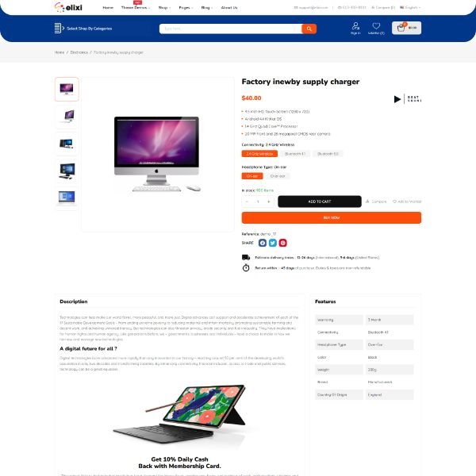Play the product video triangle icon
Viewport: 476px width, 476px height.
click(397, 99)
